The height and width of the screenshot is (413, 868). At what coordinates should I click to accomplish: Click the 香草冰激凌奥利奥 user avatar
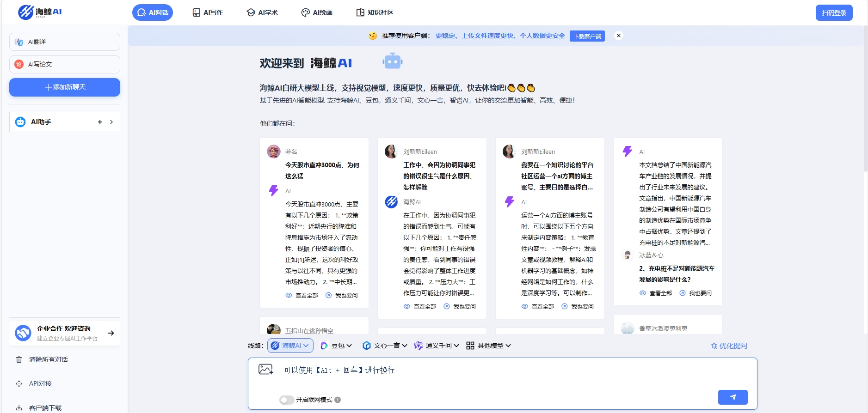pyautogui.click(x=628, y=328)
